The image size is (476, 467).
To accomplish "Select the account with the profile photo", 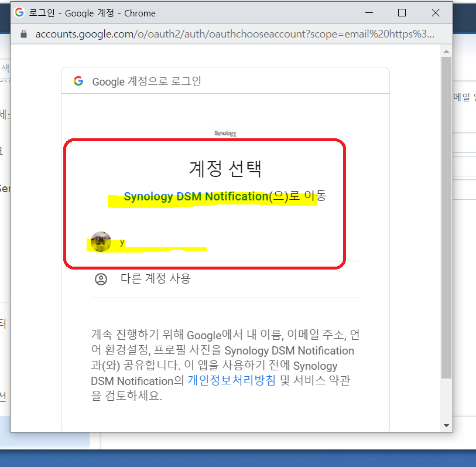I will click(x=225, y=242).
